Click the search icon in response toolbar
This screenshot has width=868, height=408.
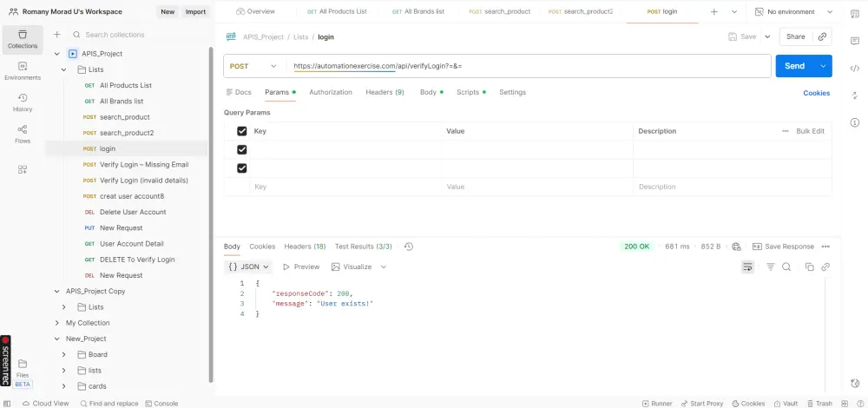tap(786, 267)
